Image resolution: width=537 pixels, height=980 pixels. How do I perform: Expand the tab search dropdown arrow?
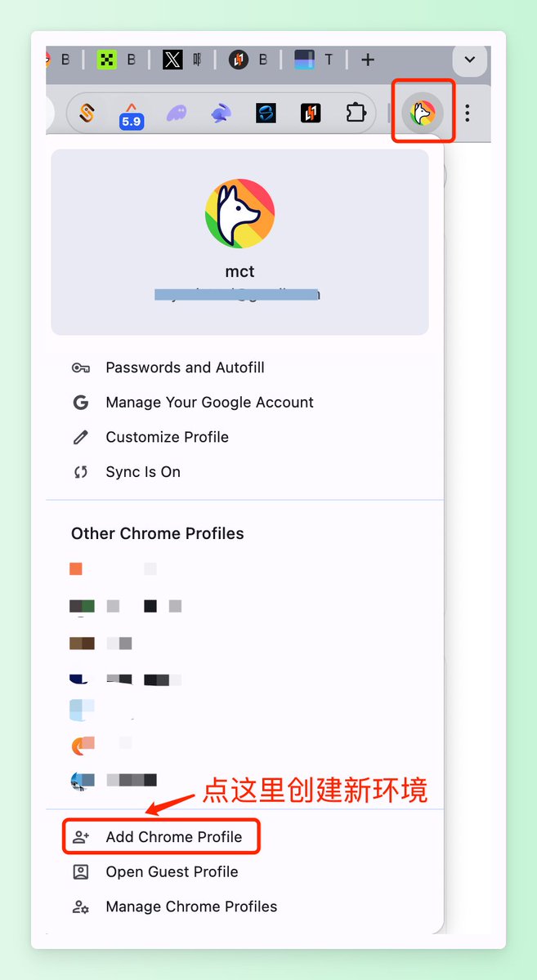click(470, 60)
